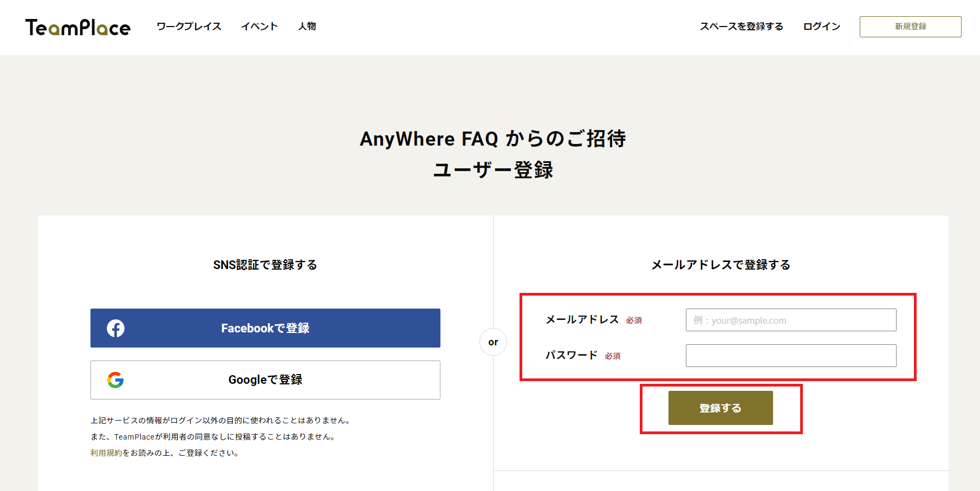980x491 pixels.
Task: Open the ワークプレイス menu item
Action: point(189,27)
